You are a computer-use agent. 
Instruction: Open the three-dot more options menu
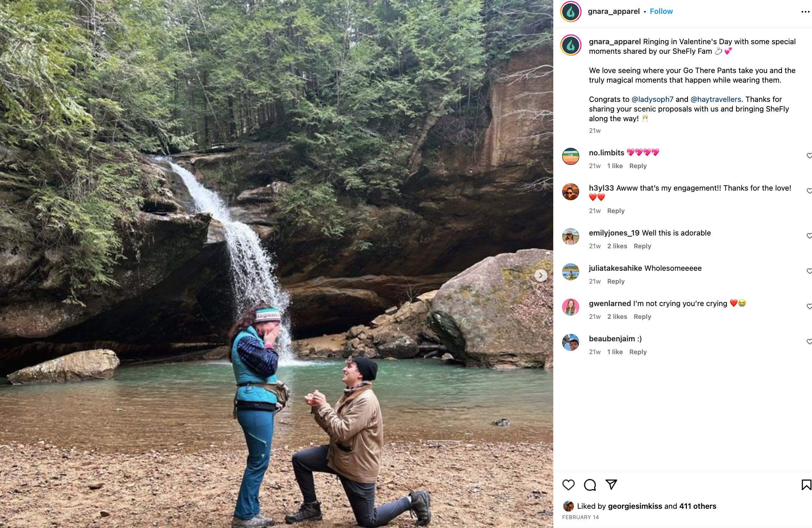(x=805, y=12)
